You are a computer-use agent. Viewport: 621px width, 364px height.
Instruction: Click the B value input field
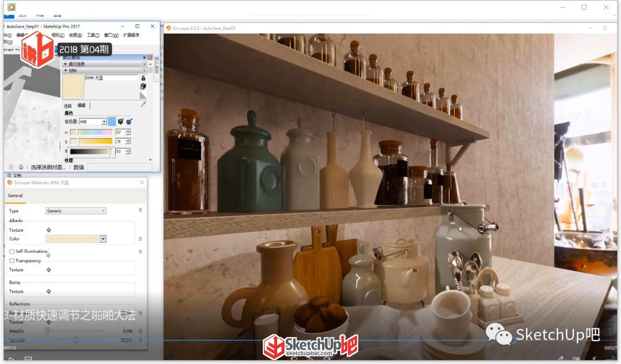[120, 151]
